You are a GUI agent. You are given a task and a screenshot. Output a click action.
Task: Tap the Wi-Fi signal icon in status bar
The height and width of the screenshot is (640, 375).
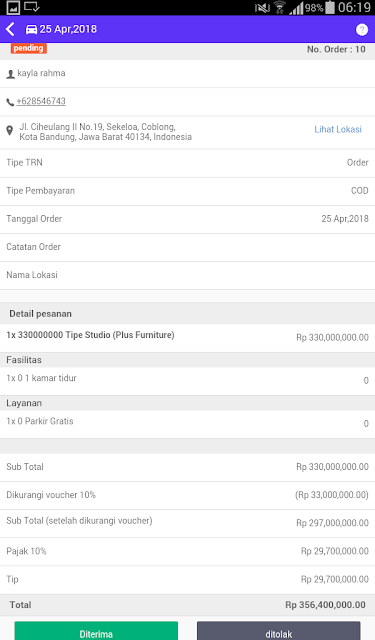(280, 7)
